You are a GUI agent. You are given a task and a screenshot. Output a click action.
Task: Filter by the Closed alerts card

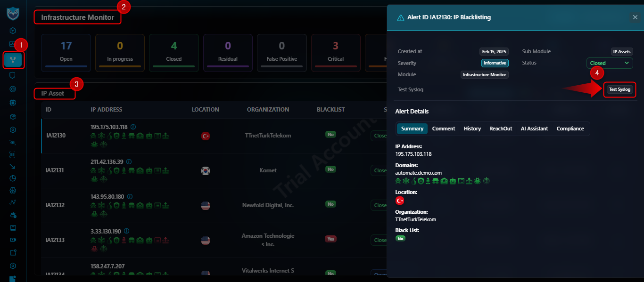tap(174, 53)
